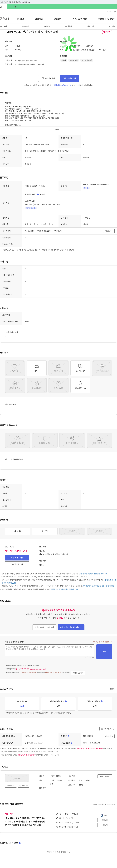Open the 취업지원 main menu
The width and height of the screenshot is (117, 868).
pos(39,19)
